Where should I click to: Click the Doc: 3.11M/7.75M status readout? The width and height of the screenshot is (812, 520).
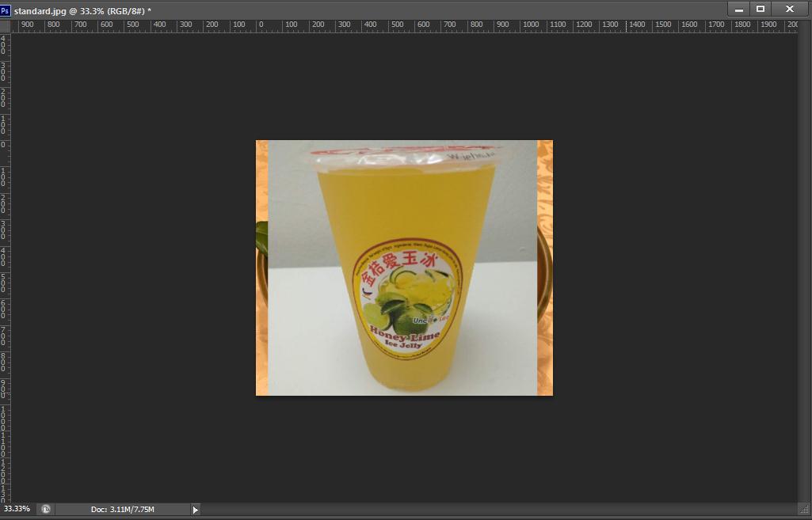click(x=122, y=509)
